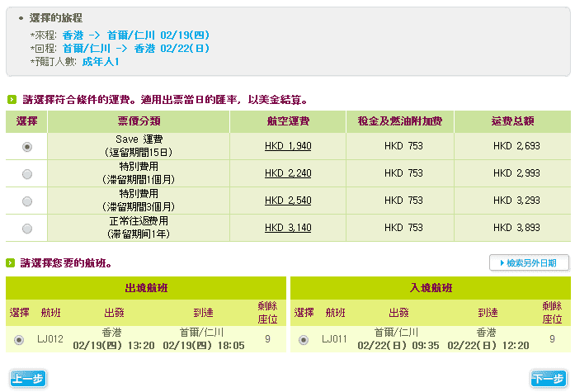Click green arrow icon beside 請選擇您要的航班
The image size is (575, 392).
coord(11,263)
